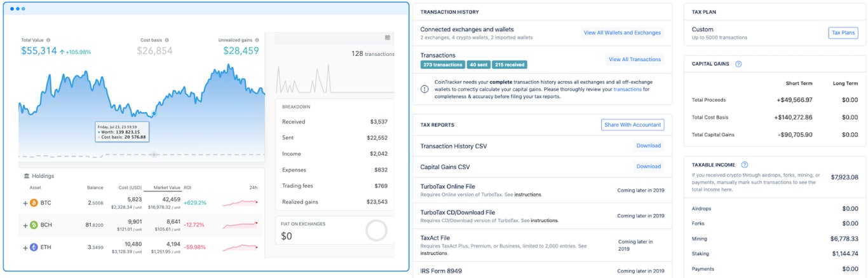Click the Taxable Income help question icon
Screen dimensions: 868x278
pyautogui.click(x=745, y=165)
